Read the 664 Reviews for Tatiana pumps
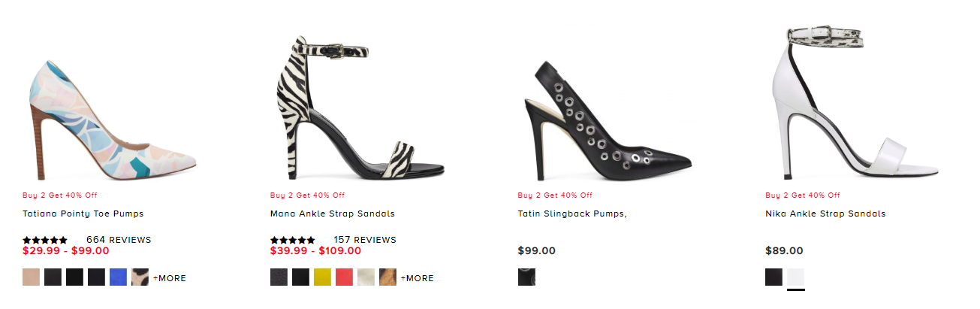Image resolution: width=980 pixels, height=309 pixels. tap(119, 240)
